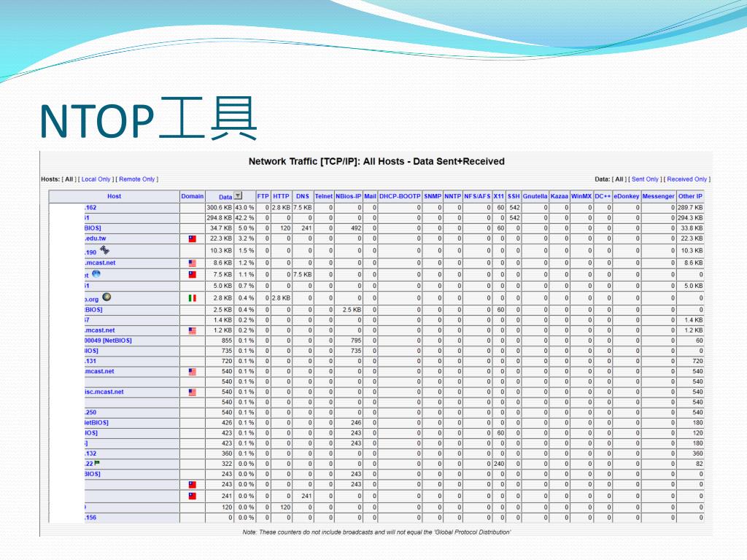Filter data to Sent Only
This screenshot has height=560, width=747.
pyautogui.click(x=645, y=179)
